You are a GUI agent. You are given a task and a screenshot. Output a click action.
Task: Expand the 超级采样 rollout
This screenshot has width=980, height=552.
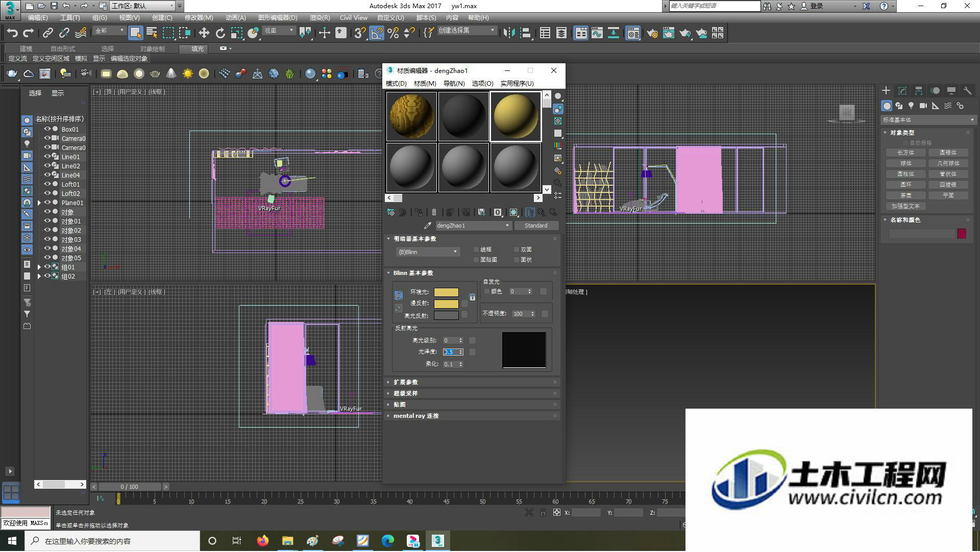473,393
